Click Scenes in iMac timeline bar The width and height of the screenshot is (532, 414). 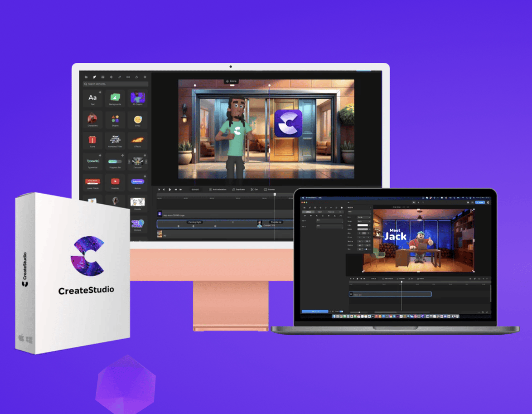[270, 190]
